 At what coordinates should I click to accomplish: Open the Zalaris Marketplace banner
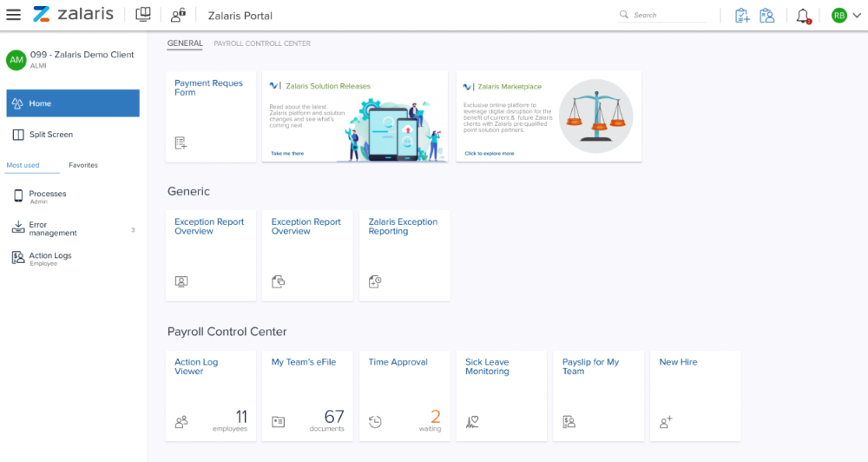pos(549,116)
